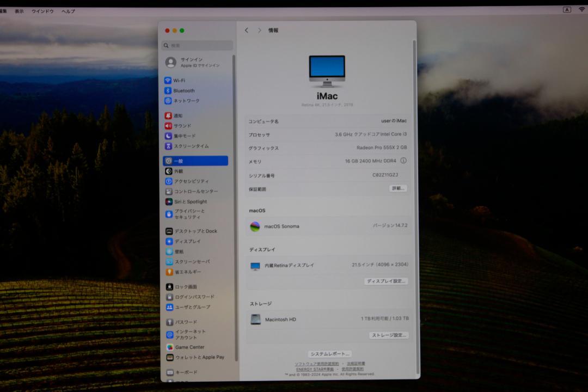The image size is (588, 392).
Task: Go back with the left chevron
Action: click(247, 30)
